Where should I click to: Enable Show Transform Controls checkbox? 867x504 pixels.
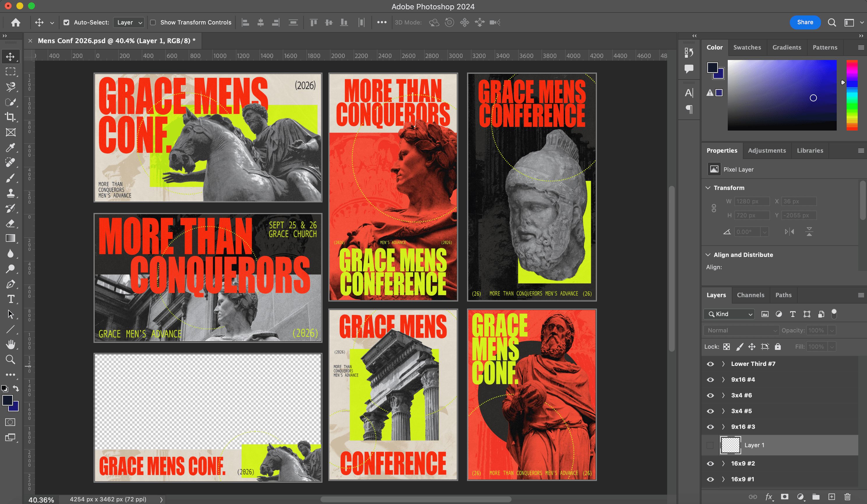(153, 23)
